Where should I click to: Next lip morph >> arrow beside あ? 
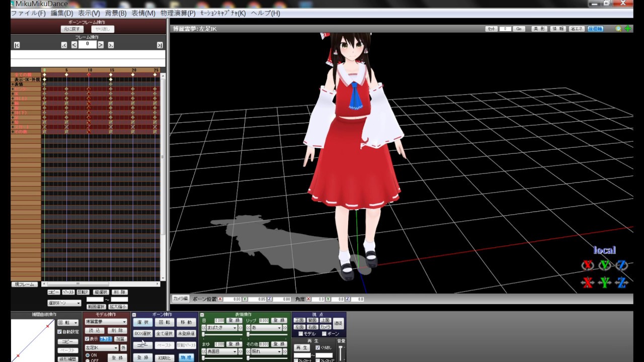[x=285, y=328]
